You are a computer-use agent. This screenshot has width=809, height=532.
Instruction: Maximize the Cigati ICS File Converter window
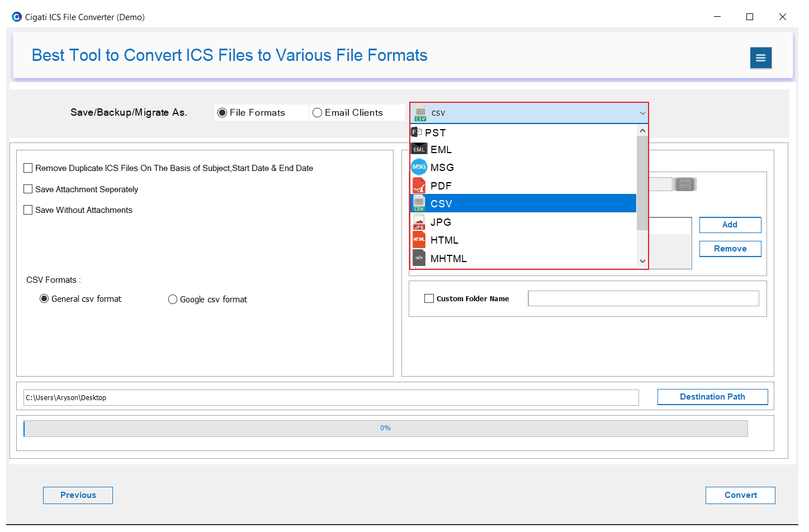(750, 17)
